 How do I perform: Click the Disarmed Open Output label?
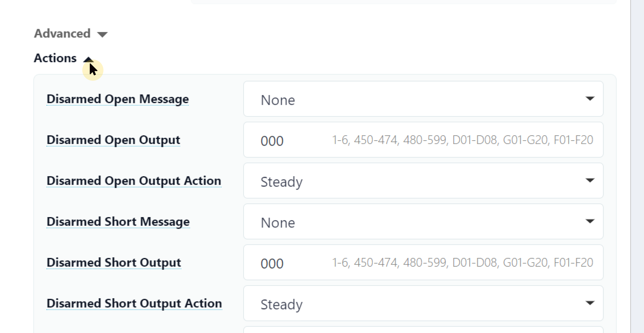tap(113, 140)
